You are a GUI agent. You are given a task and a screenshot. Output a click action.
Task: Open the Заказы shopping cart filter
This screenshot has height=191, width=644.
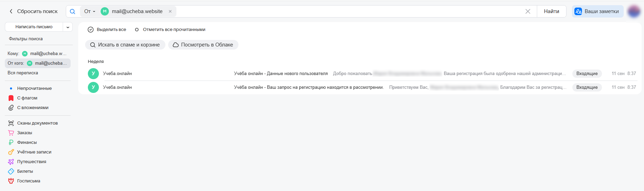[x=11, y=133]
